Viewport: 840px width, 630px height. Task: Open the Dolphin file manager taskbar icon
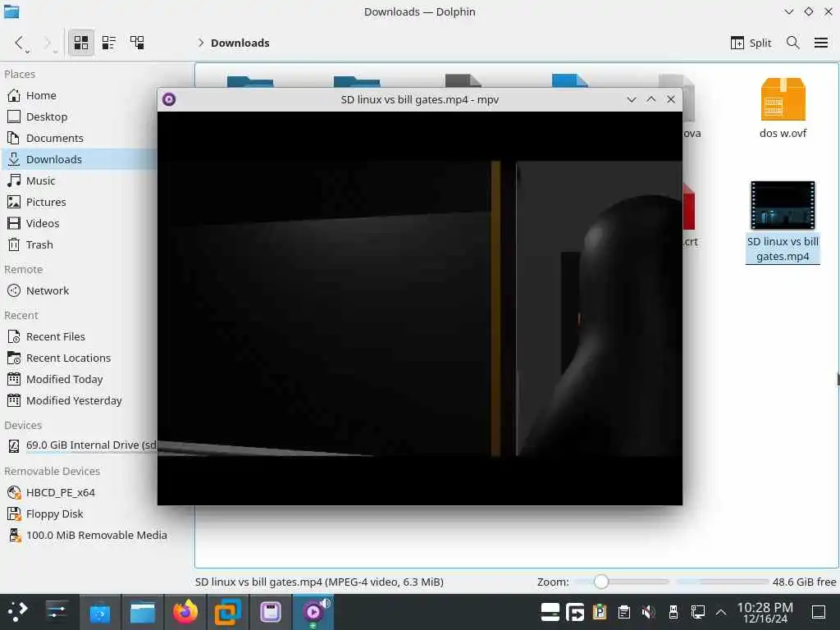tap(143, 612)
